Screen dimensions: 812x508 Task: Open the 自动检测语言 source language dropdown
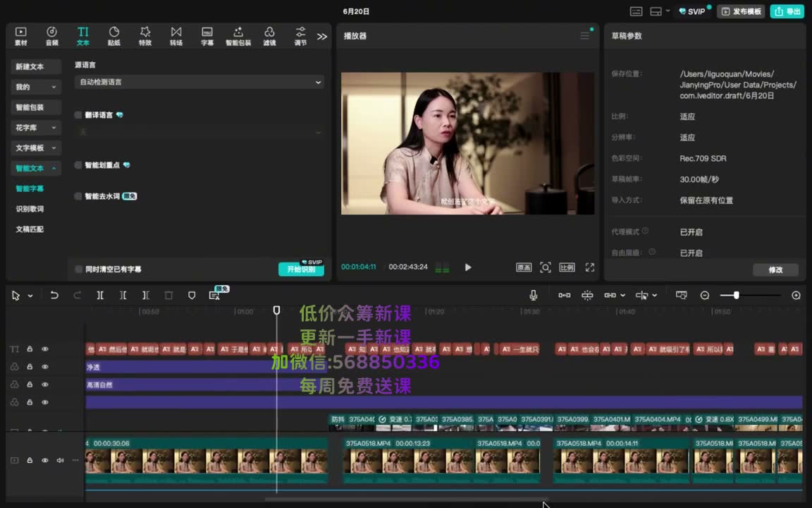click(199, 82)
